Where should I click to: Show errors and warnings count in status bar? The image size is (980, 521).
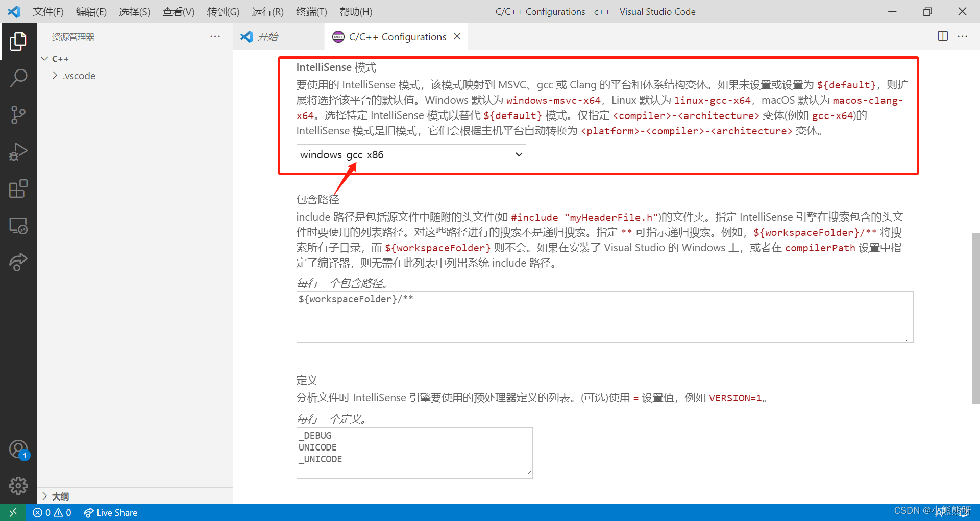pos(52,512)
